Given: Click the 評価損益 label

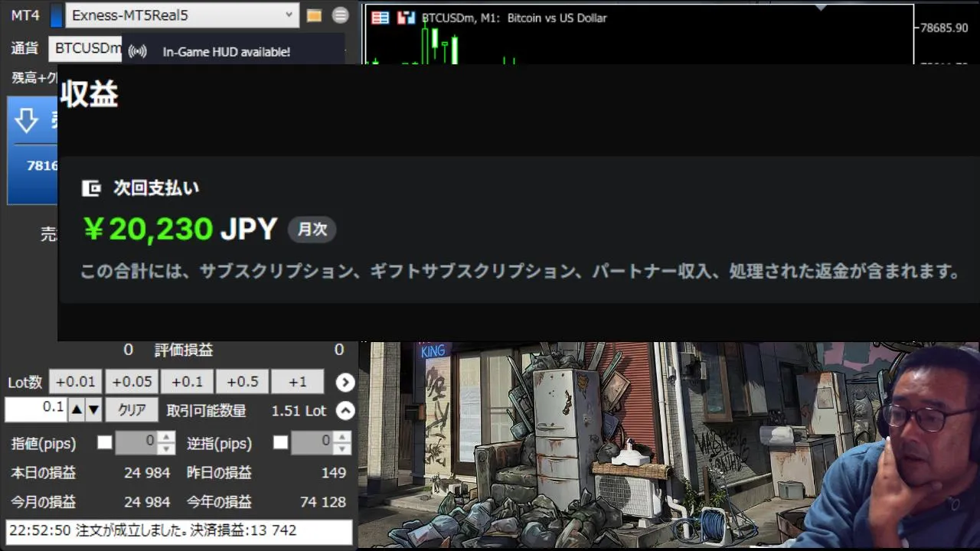Looking at the screenshot, I should pyautogui.click(x=184, y=350).
